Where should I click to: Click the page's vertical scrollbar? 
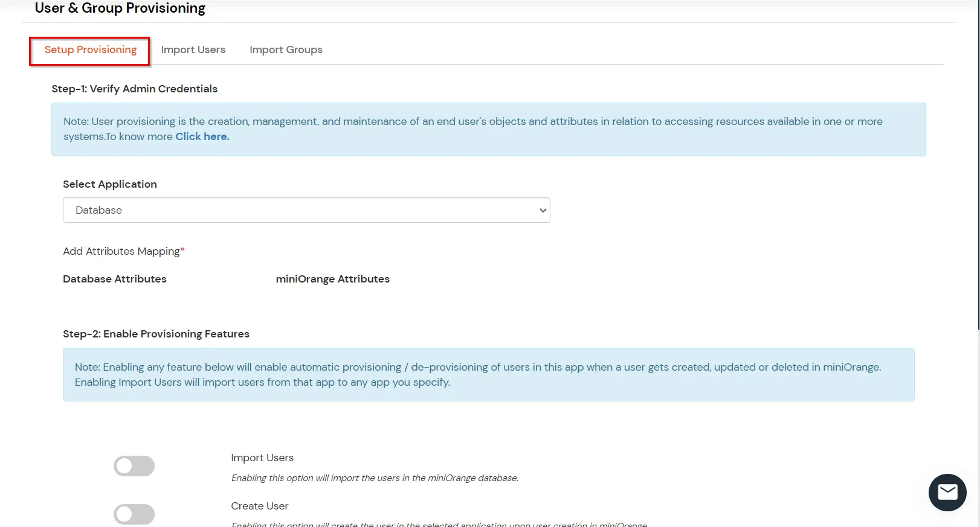tap(978, 165)
